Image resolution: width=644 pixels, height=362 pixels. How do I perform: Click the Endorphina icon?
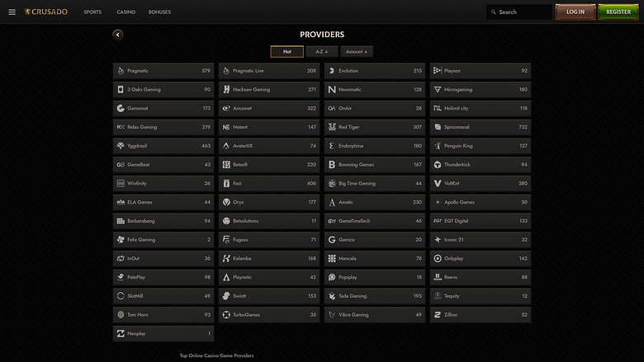(x=332, y=146)
